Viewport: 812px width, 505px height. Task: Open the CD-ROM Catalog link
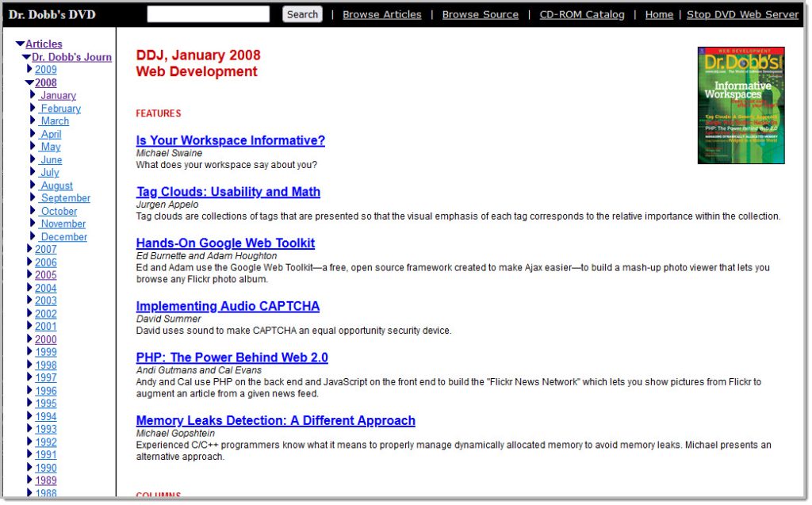pyautogui.click(x=581, y=14)
